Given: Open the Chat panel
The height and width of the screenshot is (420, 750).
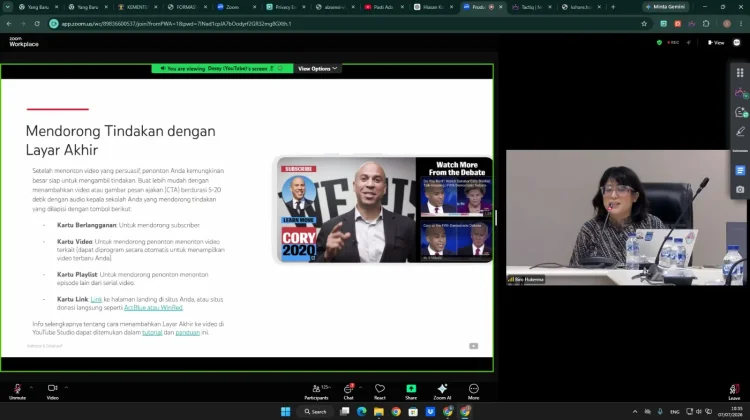Looking at the screenshot, I should tap(349, 391).
